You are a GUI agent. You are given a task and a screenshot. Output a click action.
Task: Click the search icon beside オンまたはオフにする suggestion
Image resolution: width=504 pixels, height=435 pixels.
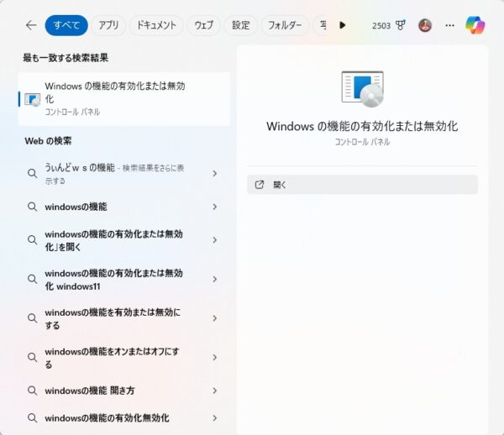32,357
